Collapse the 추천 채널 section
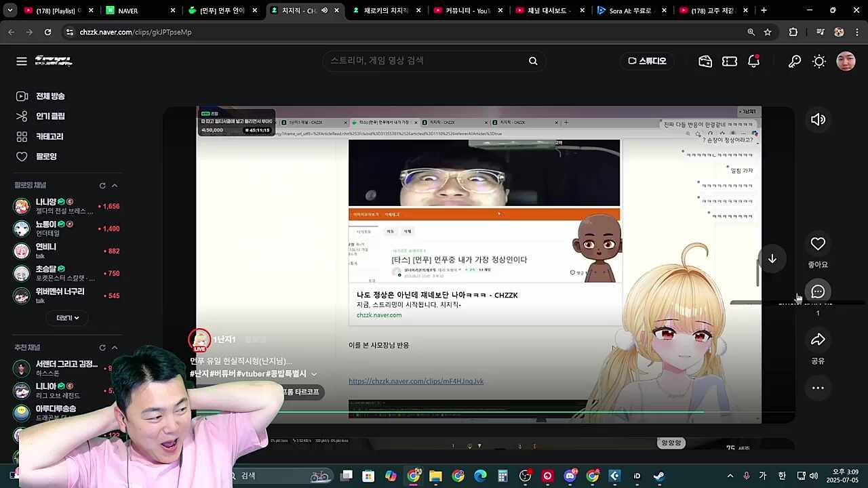Viewport: 868px width, 488px height. click(115, 348)
